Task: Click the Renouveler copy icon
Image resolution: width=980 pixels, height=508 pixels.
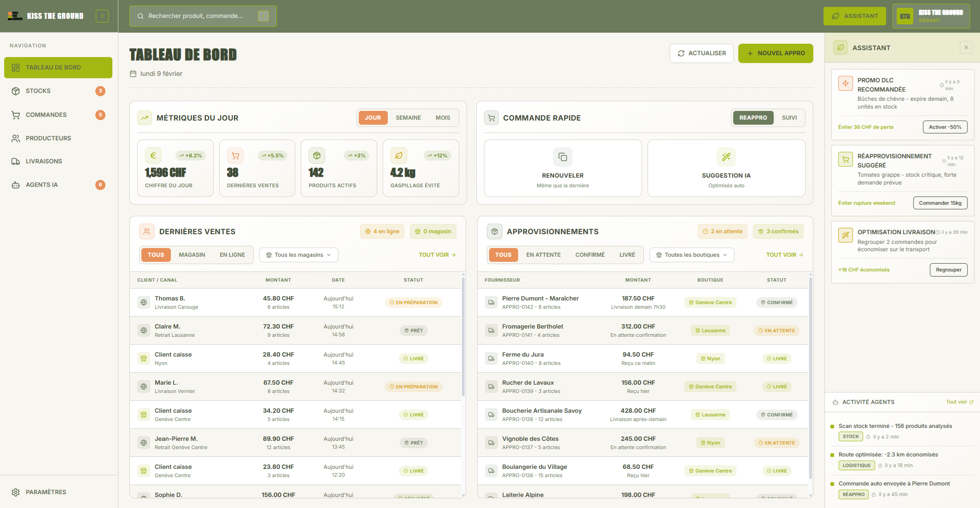Action: point(562,157)
